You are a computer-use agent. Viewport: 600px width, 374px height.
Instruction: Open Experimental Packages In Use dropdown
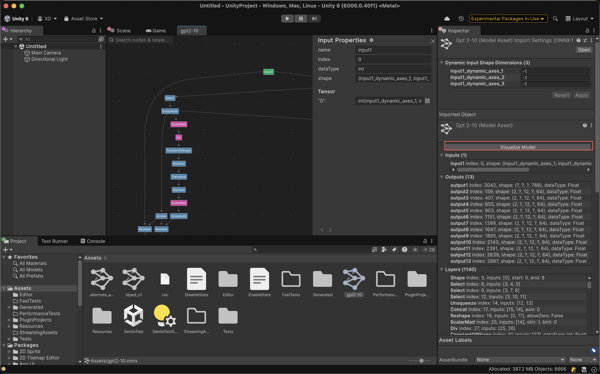(508, 19)
